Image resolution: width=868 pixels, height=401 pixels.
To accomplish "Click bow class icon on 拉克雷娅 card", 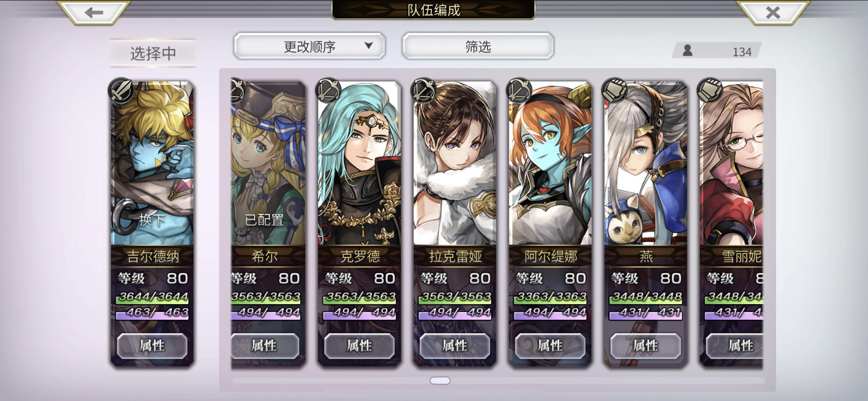I will point(423,91).
